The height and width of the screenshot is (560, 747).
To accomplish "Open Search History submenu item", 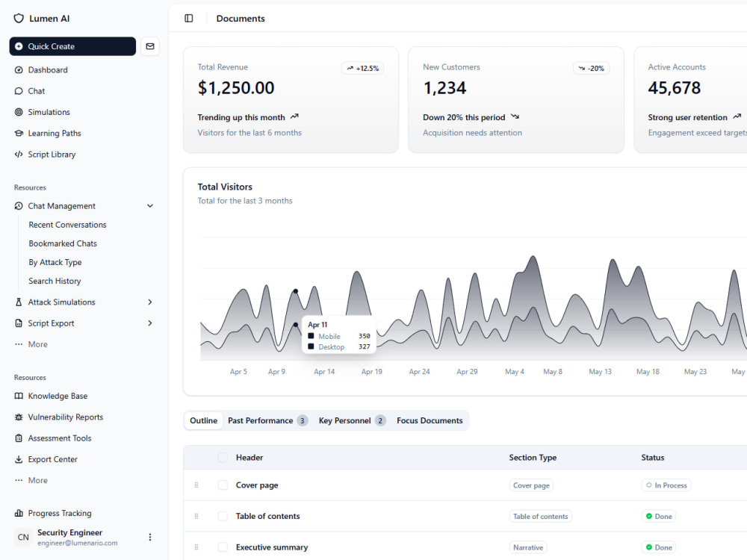I will coord(55,281).
